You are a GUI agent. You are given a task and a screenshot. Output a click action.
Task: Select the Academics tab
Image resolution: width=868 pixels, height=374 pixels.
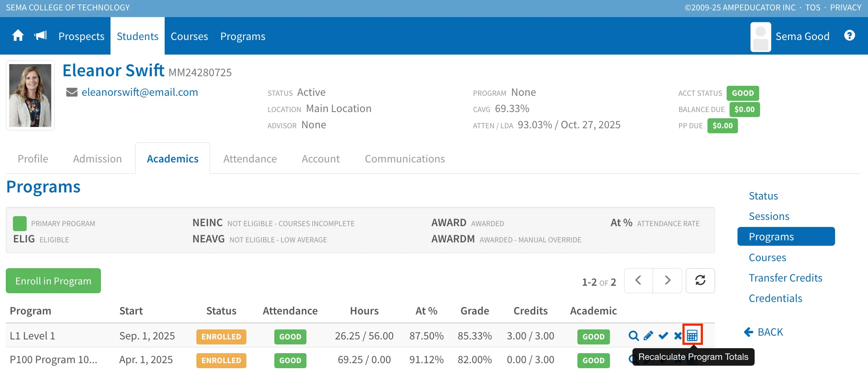click(x=173, y=159)
